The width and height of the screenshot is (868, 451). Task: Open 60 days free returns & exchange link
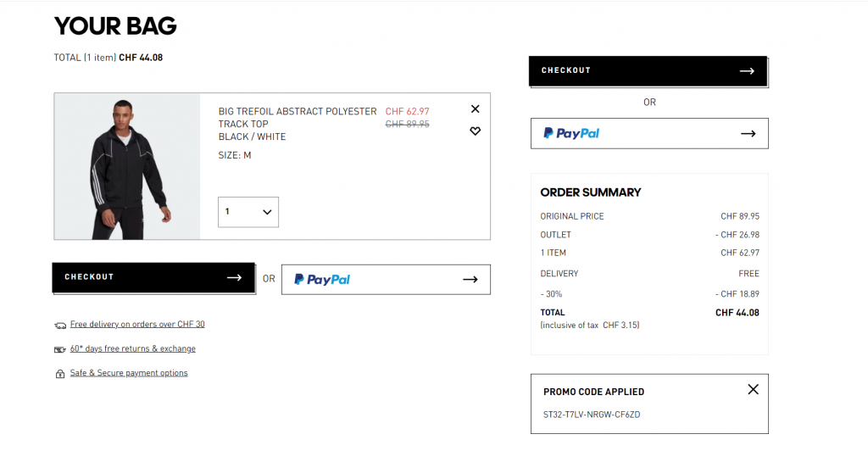point(132,349)
